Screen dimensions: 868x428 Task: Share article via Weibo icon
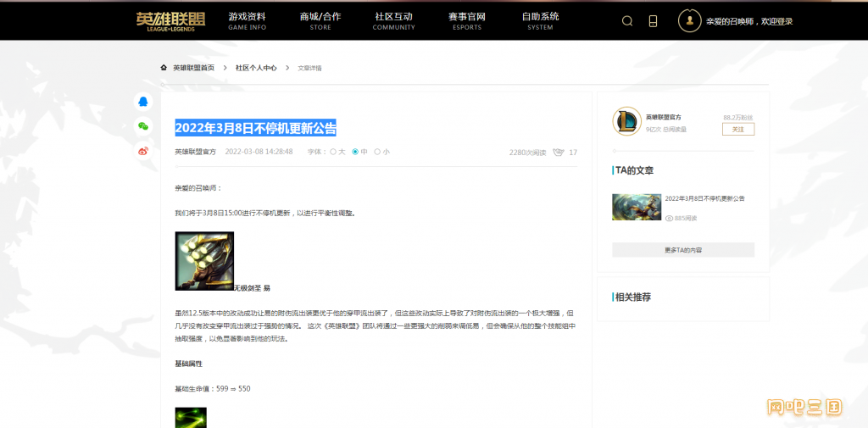coord(143,151)
